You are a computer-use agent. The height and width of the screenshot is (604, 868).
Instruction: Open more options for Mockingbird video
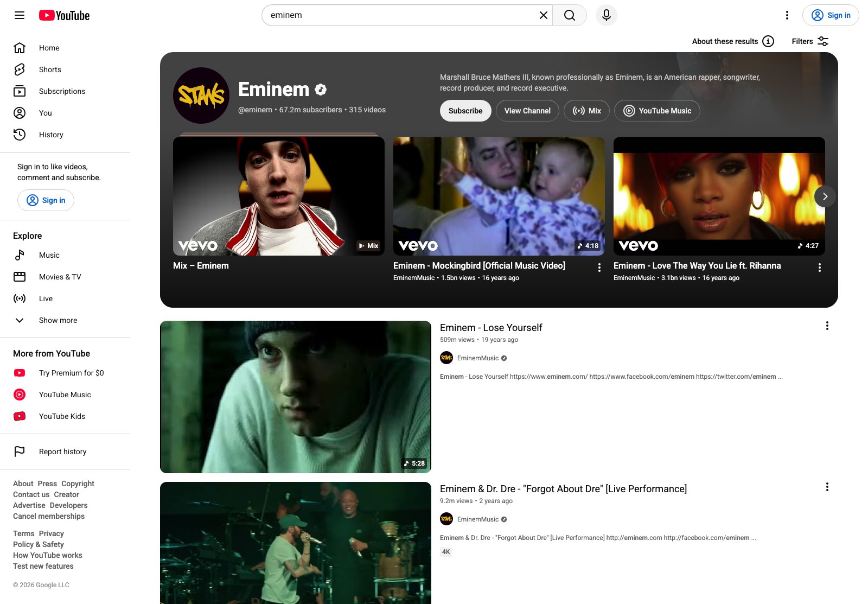599,268
